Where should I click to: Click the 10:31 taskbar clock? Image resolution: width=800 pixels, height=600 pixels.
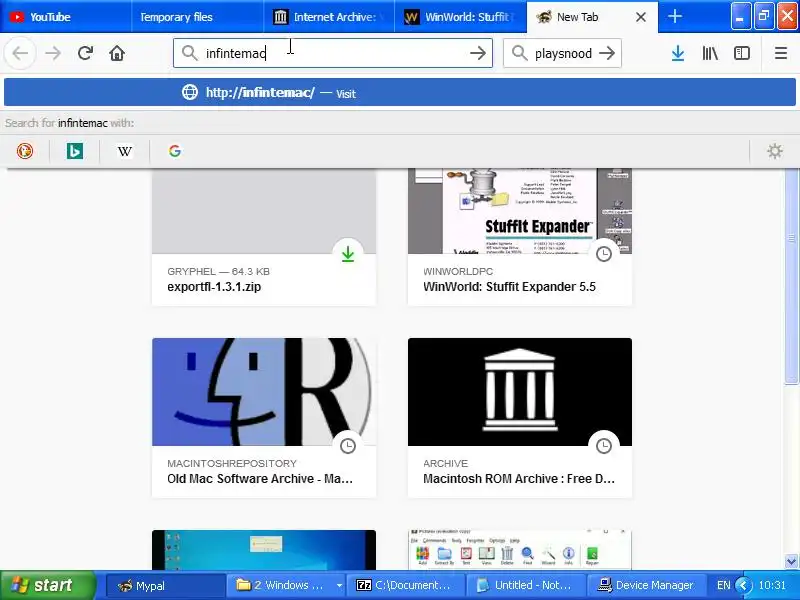[772, 585]
